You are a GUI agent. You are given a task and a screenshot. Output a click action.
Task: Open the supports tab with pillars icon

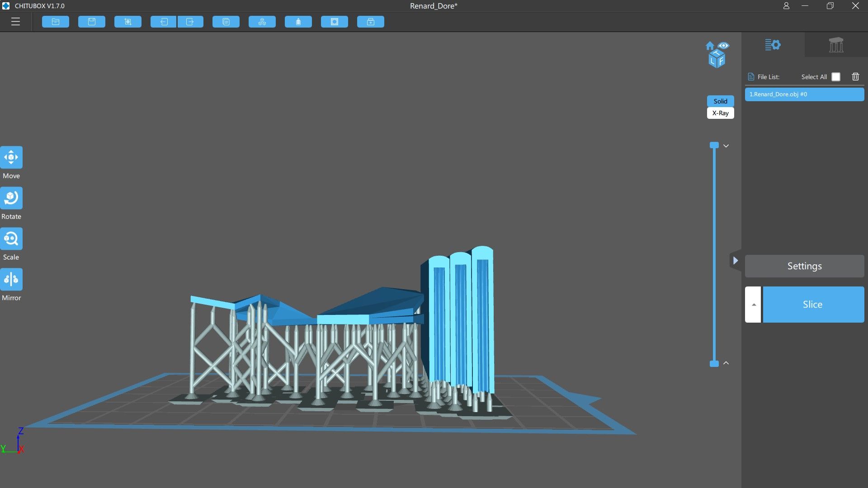836,45
